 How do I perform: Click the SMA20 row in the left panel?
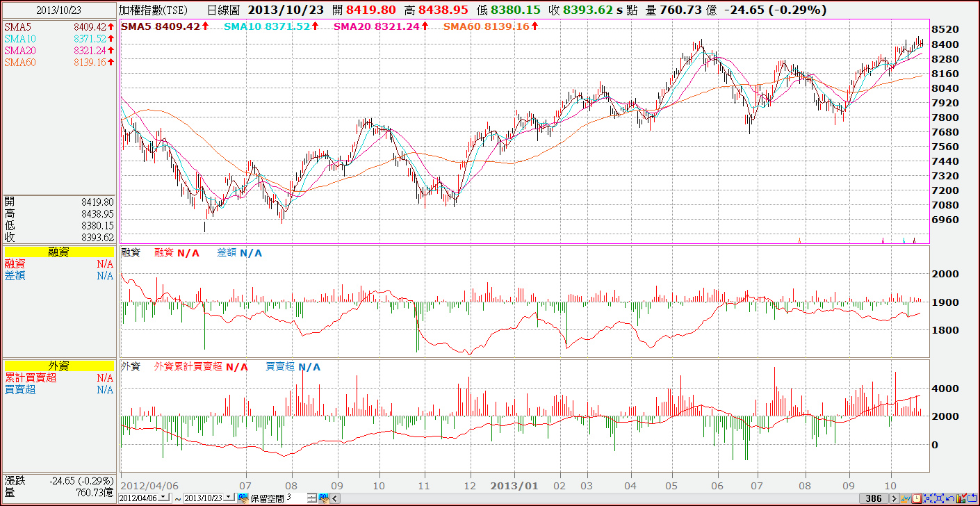[58, 50]
